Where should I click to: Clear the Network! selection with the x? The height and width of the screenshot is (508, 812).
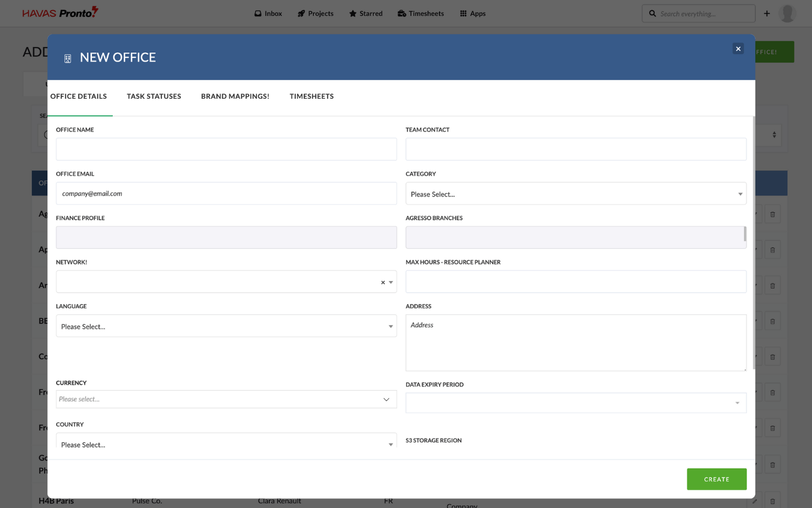click(383, 282)
